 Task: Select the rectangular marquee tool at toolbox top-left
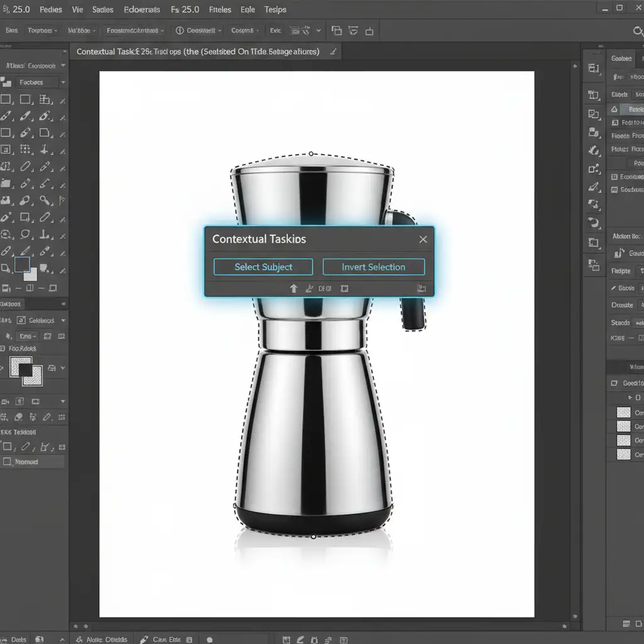tap(6, 99)
